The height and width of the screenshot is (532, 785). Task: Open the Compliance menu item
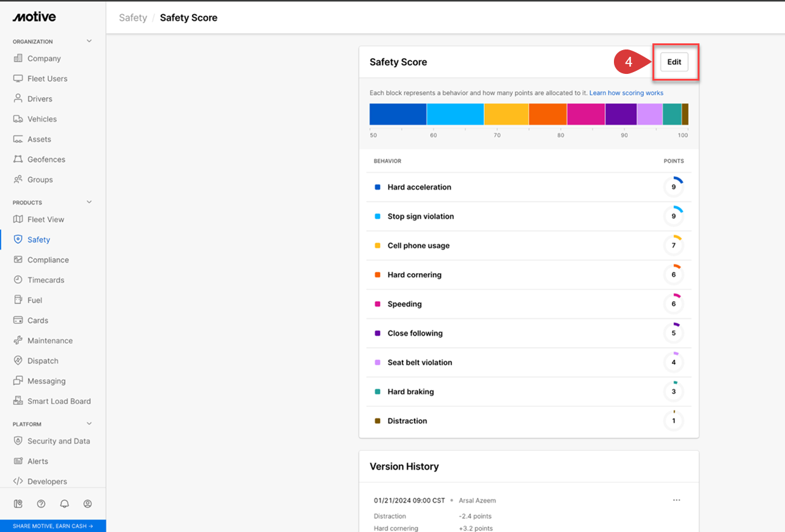48,260
